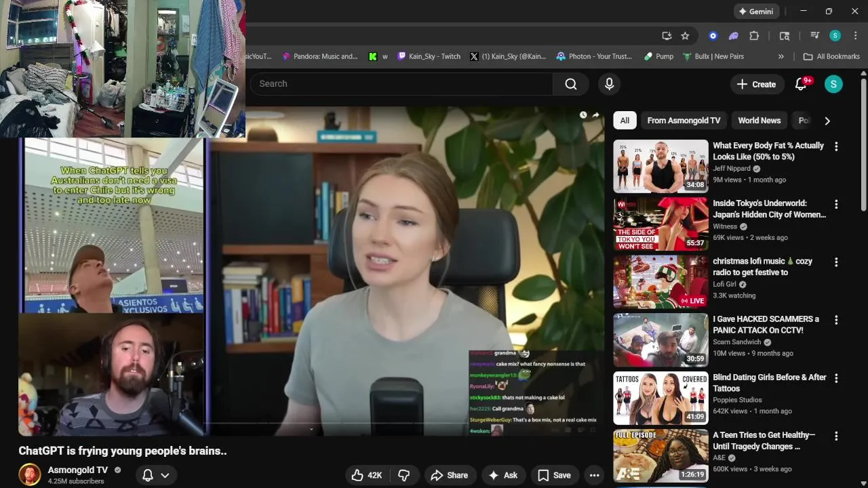Open the X Kain_Sky bookmark
868x488 pixels.
(508, 56)
